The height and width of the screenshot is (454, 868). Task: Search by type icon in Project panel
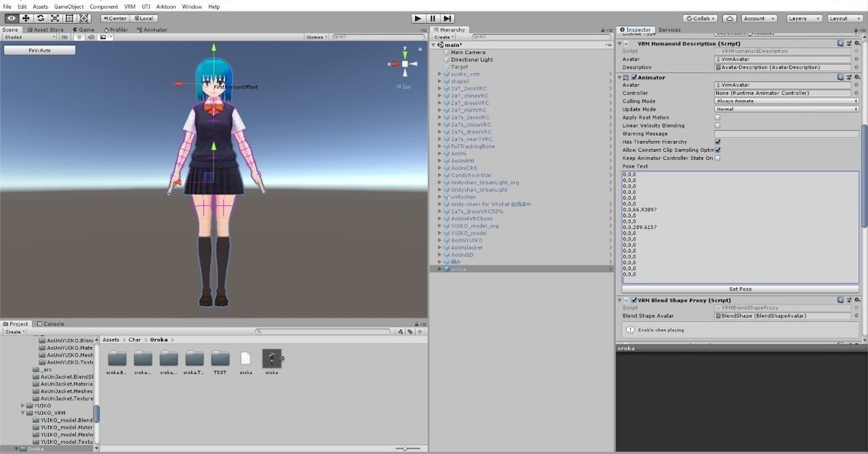[401, 332]
